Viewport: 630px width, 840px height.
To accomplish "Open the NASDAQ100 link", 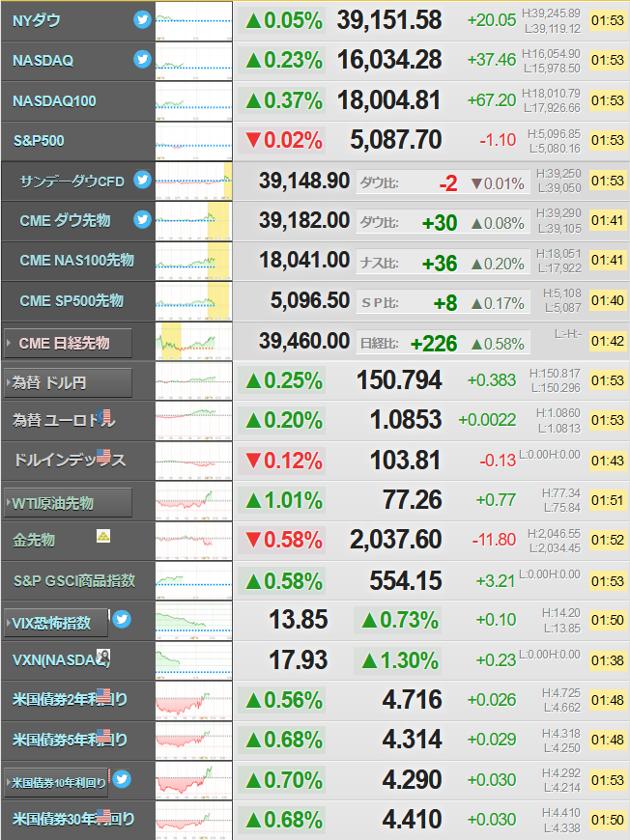I will click(x=54, y=100).
